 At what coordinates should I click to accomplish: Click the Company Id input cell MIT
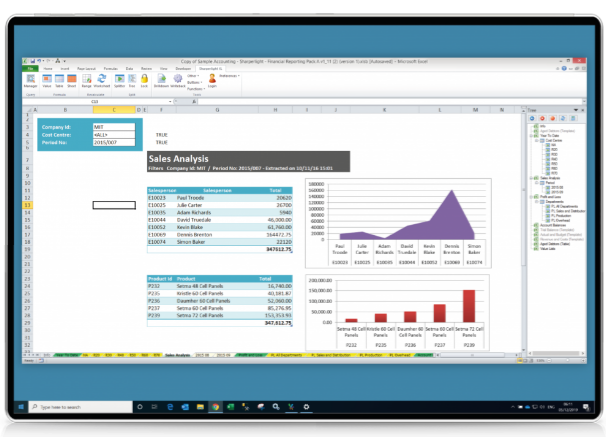pyautogui.click(x=114, y=127)
